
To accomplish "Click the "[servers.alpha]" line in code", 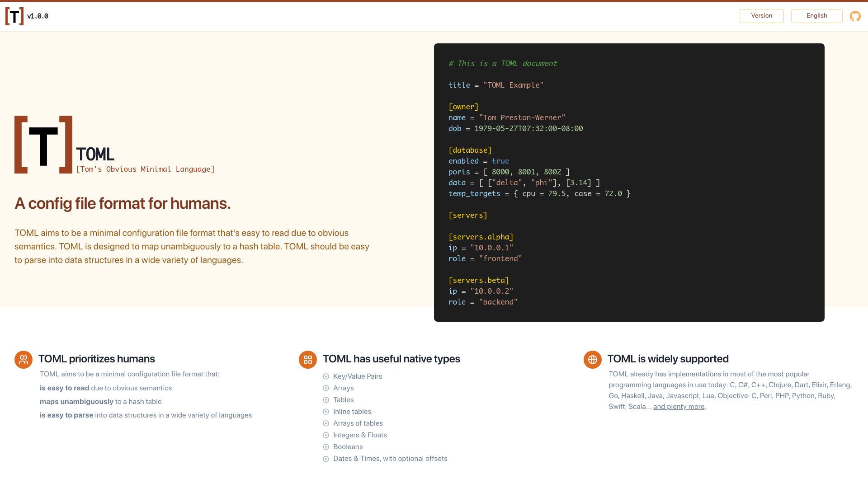I will coord(481,237).
